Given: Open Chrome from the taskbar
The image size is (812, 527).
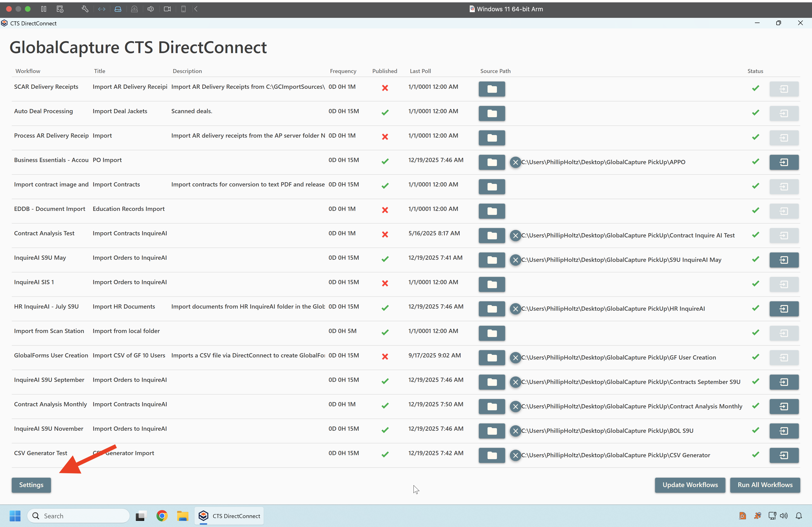Looking at the screenshot, I should coord(162,516).
